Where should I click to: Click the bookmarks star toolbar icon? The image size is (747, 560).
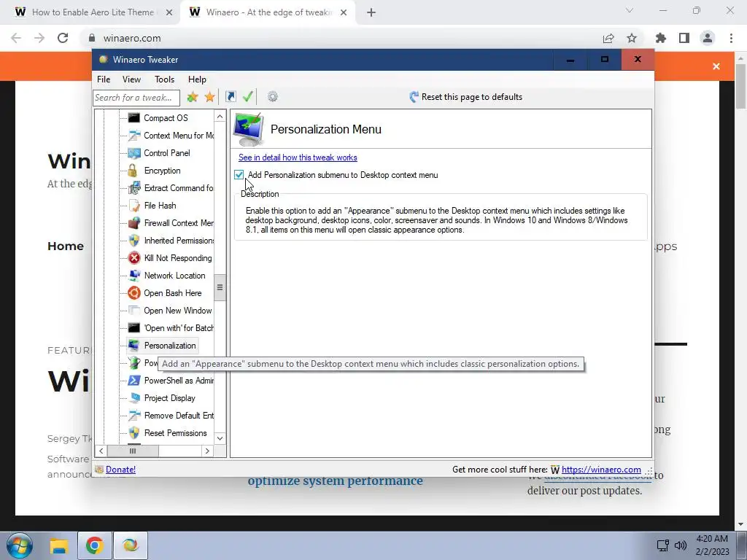coord(209,97)
